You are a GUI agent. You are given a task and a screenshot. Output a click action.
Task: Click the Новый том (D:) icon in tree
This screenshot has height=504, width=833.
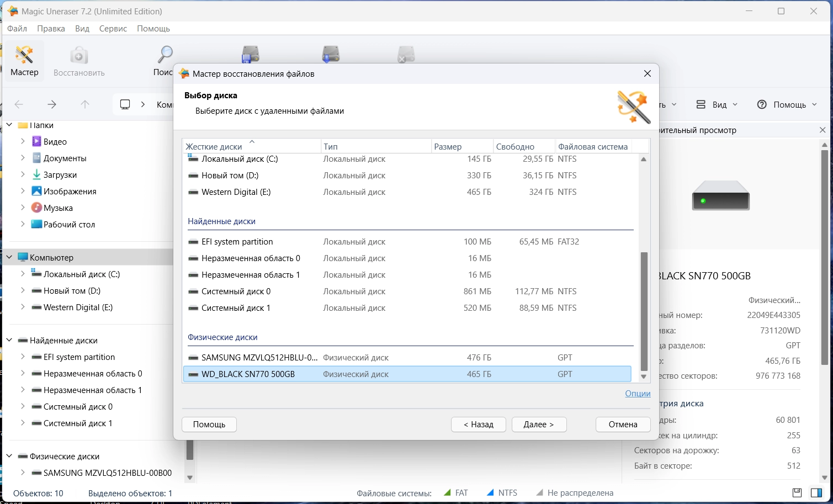(36, 291)
